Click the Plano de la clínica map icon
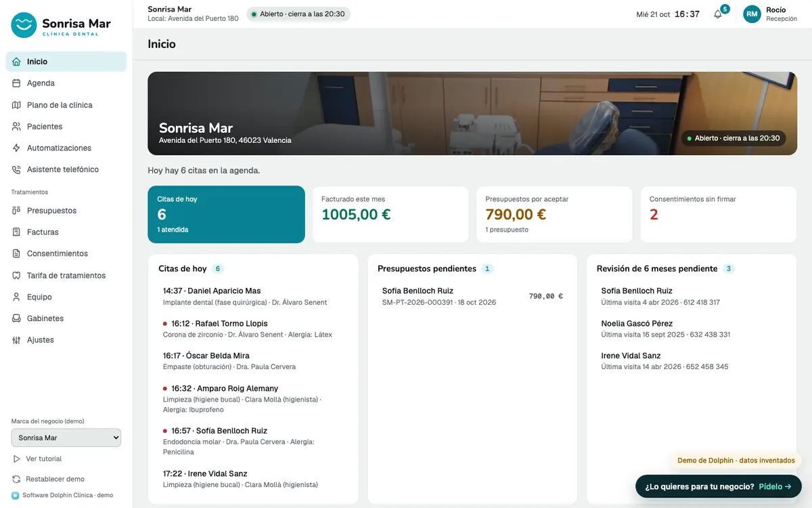The width and height of the screenshot is (812, 508). [x=16, y=105]
